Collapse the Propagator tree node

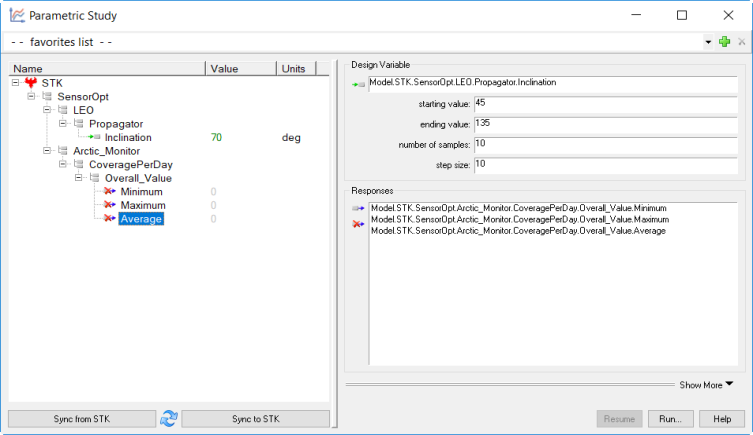pos(64,124)
